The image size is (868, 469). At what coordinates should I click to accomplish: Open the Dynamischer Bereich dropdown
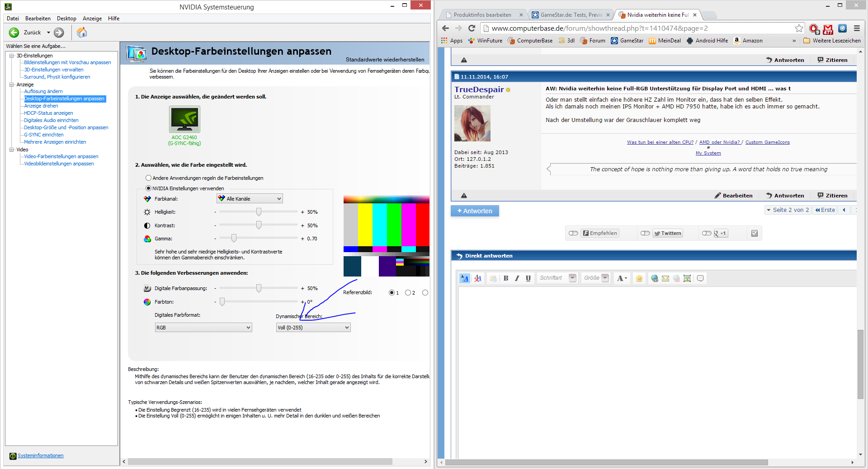click(313, 328)
